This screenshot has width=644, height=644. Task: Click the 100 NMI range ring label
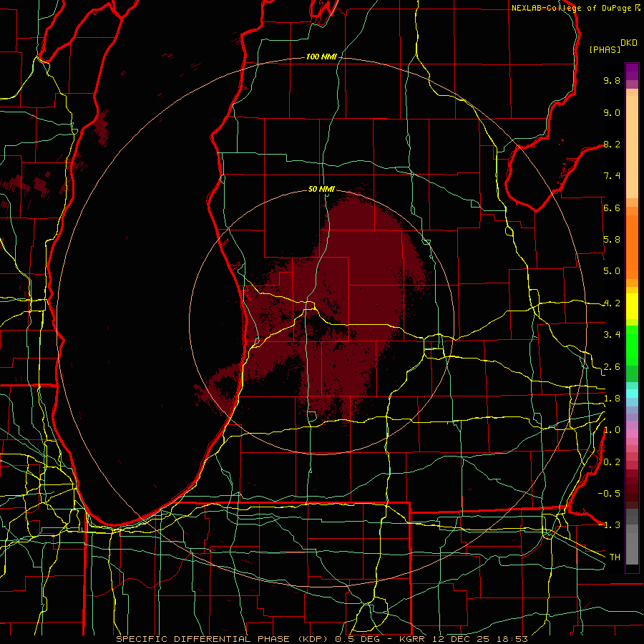(321, 57)
